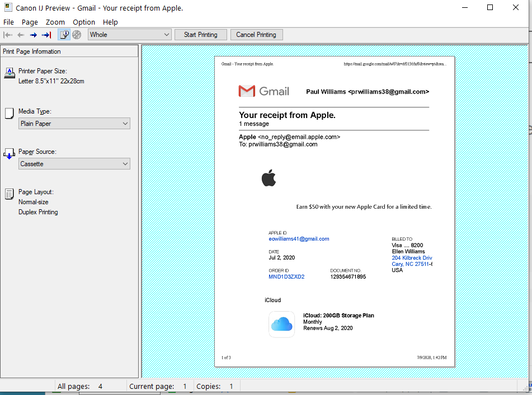Click the Page Layout icon
The image size is (532, 395).
tap(9, 194)
